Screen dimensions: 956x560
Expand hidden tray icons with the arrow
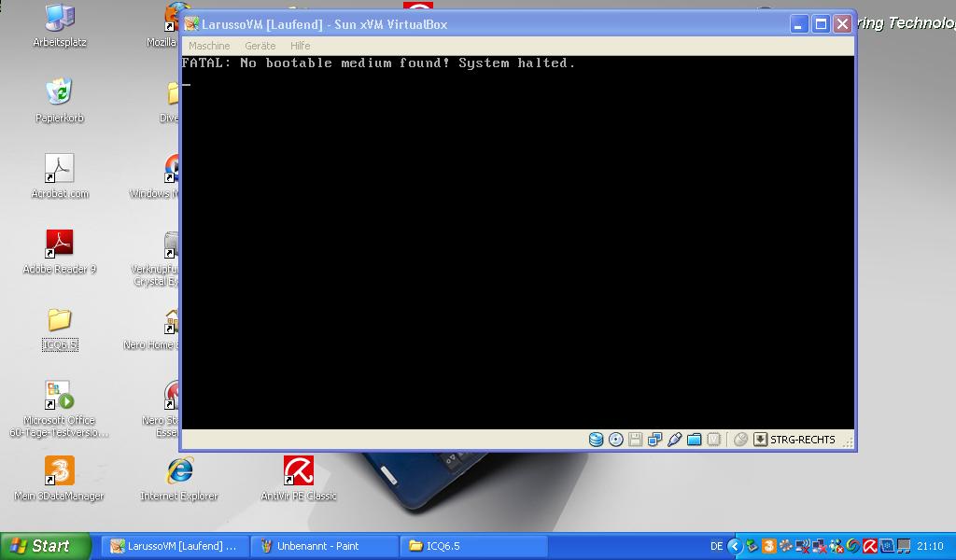click(x=735, y=546)
